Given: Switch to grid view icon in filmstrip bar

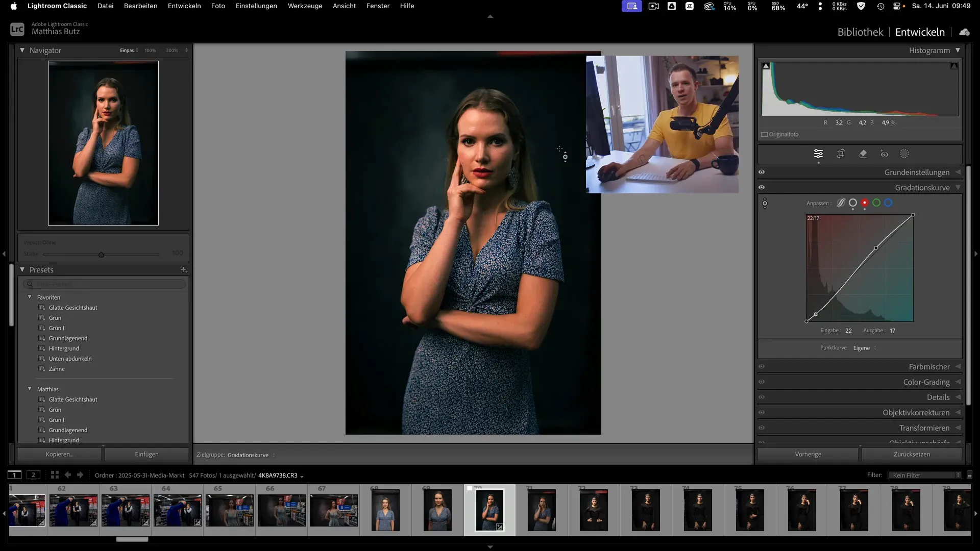Looking at the screenshot, I should (x=55, y=475).
